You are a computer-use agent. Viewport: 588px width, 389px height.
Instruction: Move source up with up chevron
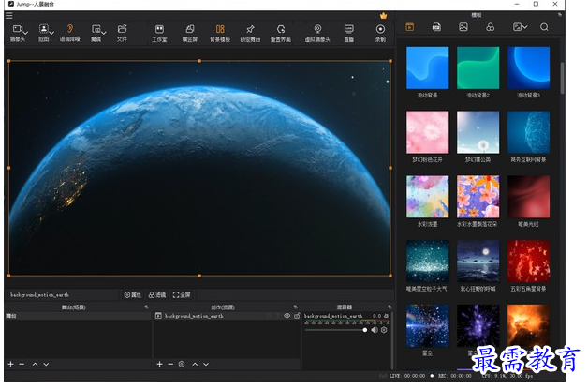195,365
